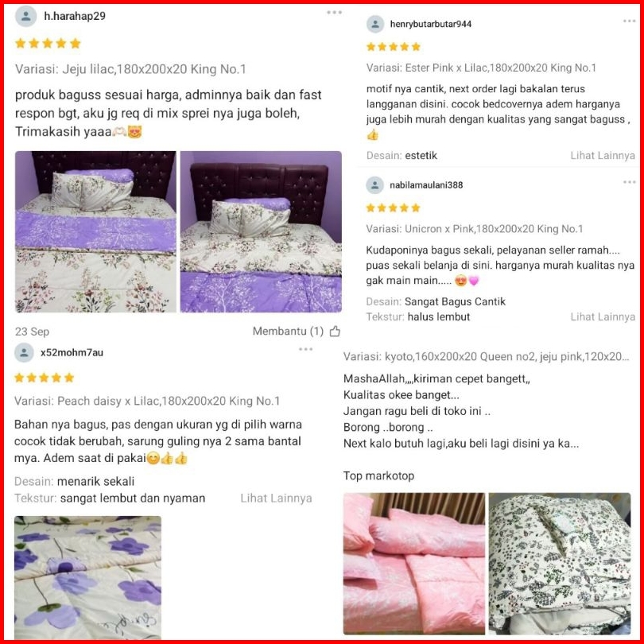This screenshot has height=644, width=644.
Task: Mark review helpful via Membantu (1)
Action: pos(288,331)
